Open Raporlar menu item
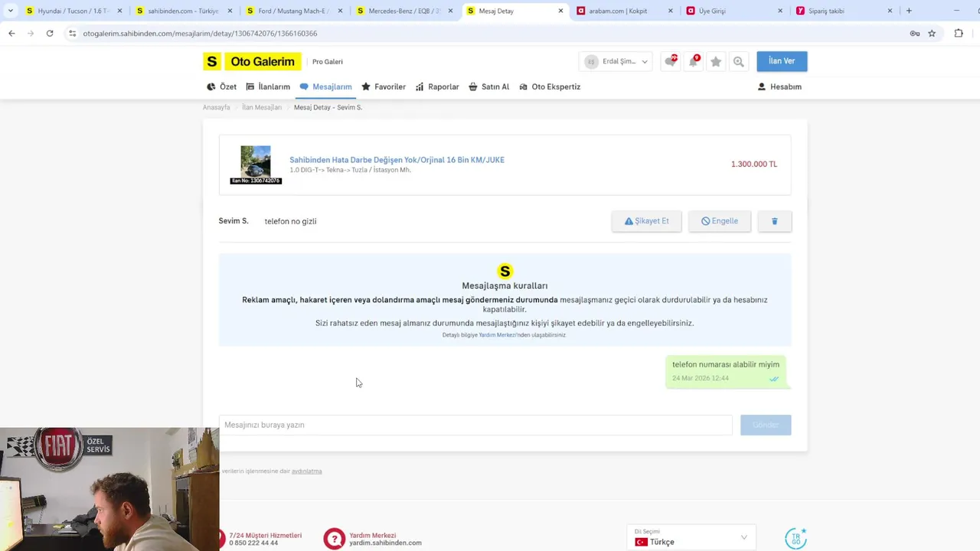980x551 pixels. [437, 86]
